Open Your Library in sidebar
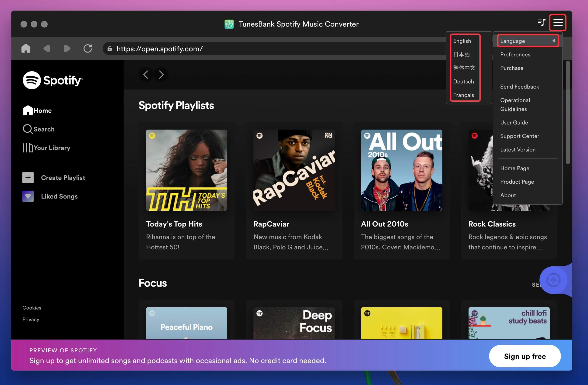This screenshot has height=385, width=588. pyautogui.click(x=47, y=148)
